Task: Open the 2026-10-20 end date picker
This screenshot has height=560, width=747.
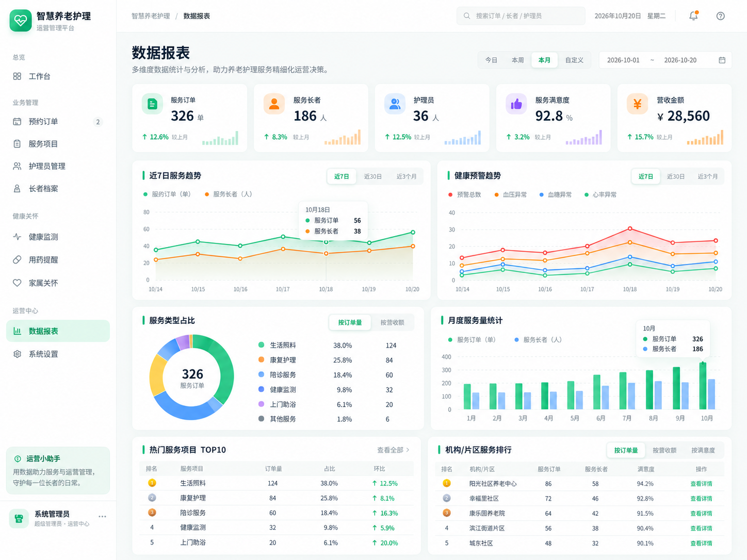Action: (680, 60)
